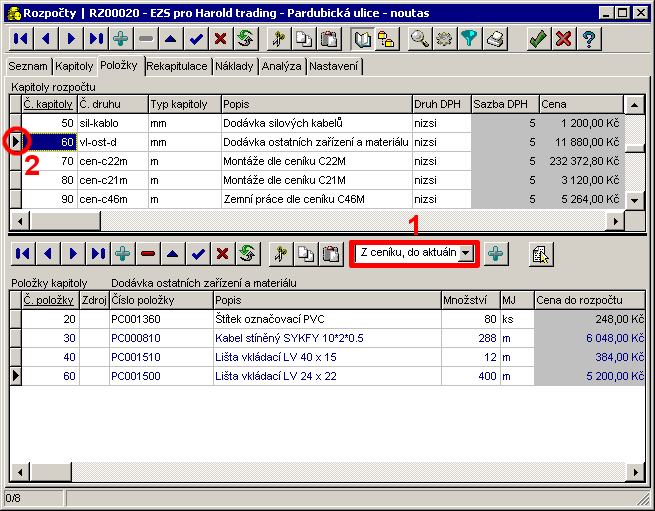Click the Cena column header in chapters
The height and width of the screenshot is (511, 655).
coord(580,104)
